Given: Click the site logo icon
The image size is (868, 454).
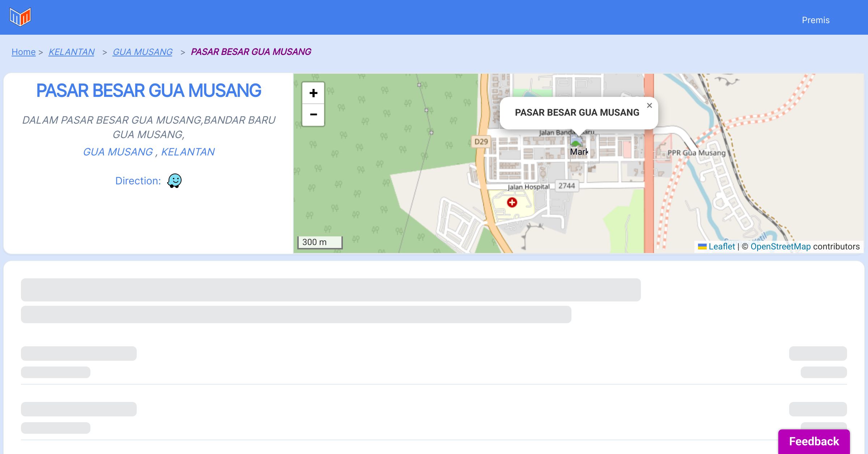Looking at the screenshot, I should (20, 17).
